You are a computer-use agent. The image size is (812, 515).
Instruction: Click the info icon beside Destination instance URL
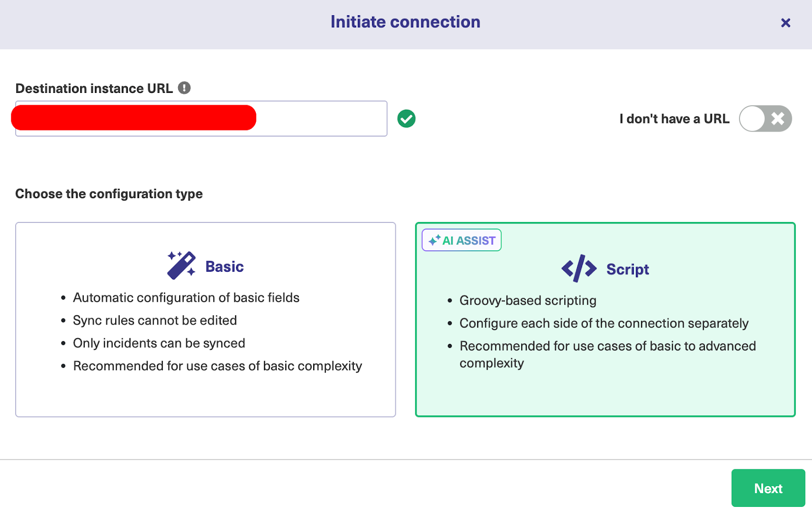pos(184,88)
